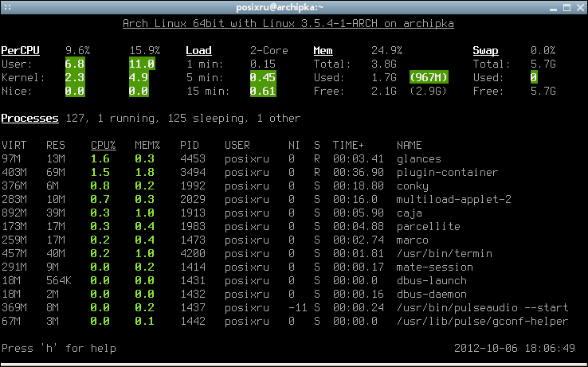This screenshot has height=367, width=588.
Task: Select the /usr/lib/pulse/gconf-helper process
Action: point(482,322)
